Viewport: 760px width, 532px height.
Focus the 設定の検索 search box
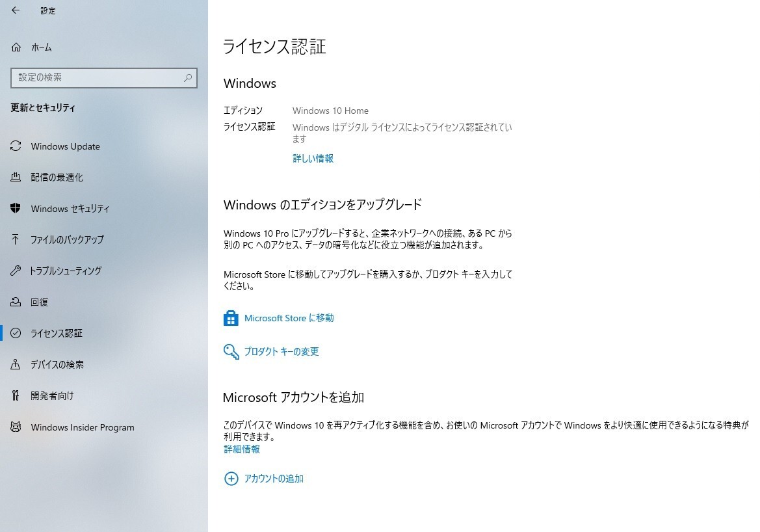pyautogui.click(x=104, y=77)
